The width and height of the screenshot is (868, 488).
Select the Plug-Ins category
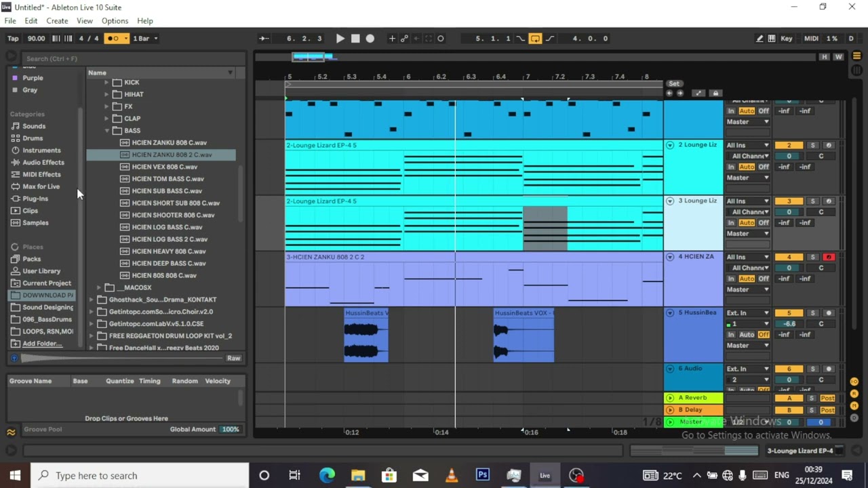click(x=35, y=199)
